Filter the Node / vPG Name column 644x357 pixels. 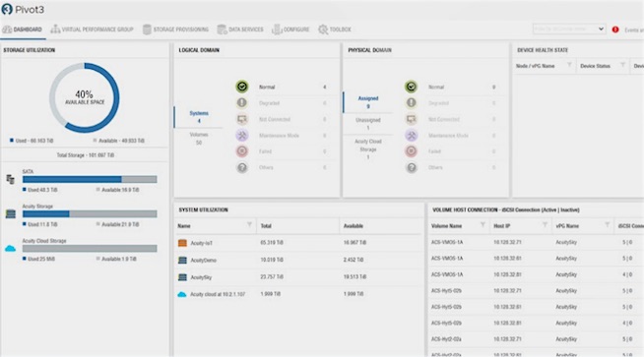(569, 65)
